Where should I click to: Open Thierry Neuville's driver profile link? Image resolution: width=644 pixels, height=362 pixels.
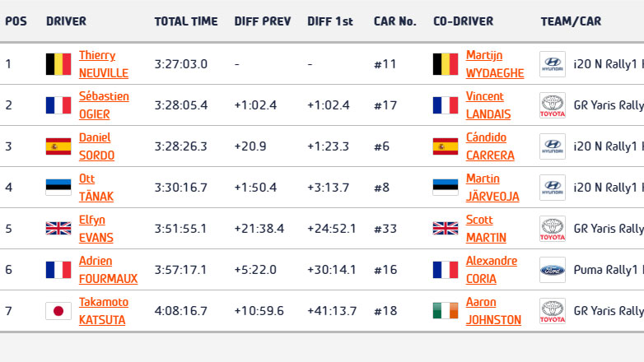(x=103, y=64)
